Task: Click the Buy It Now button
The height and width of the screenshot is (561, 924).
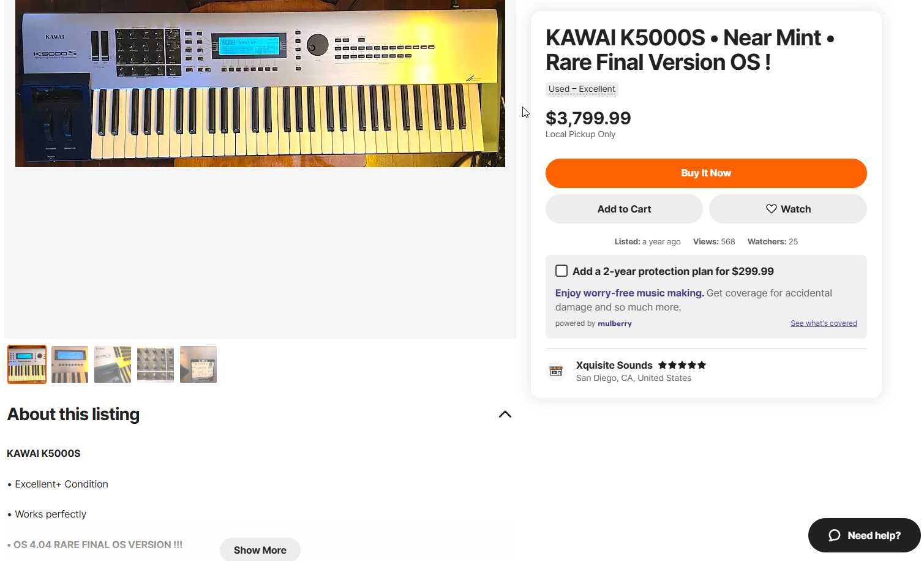Action: [706, 173]
